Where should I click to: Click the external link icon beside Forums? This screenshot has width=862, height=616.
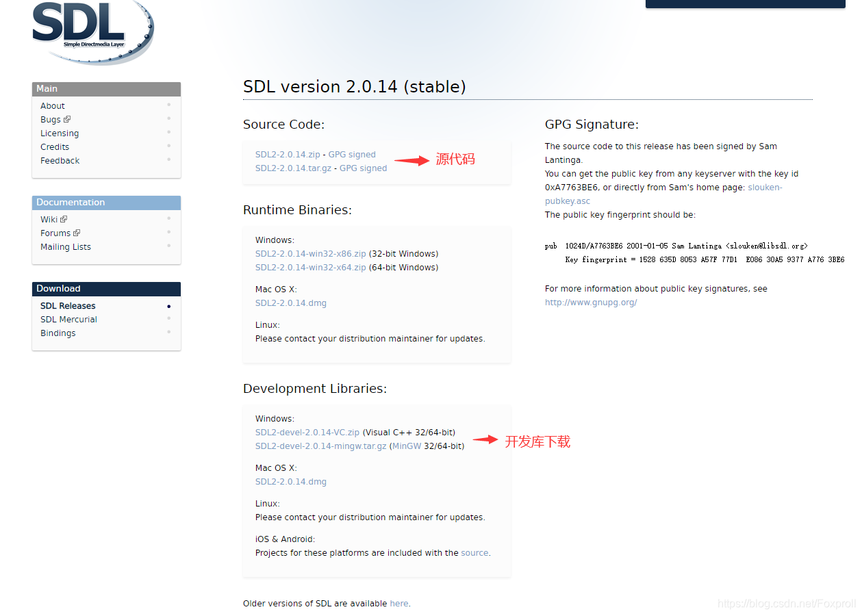tap(76, 233)
